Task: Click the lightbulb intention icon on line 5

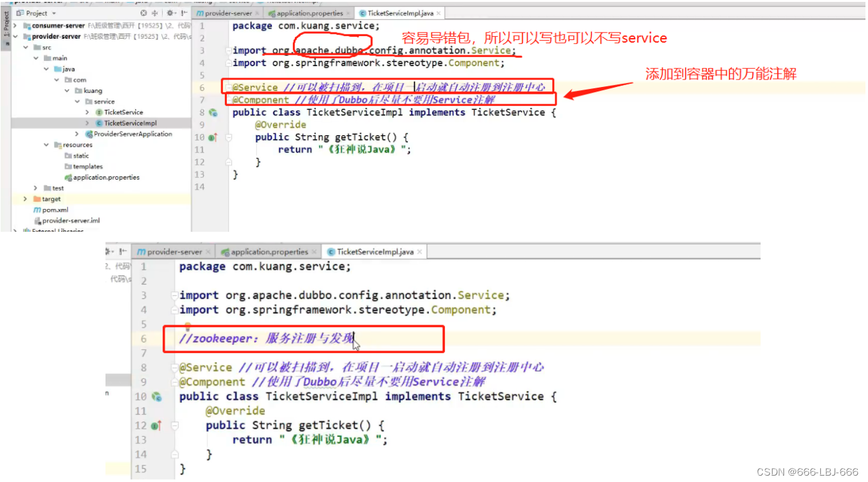Action: click(x=187, y=326)
